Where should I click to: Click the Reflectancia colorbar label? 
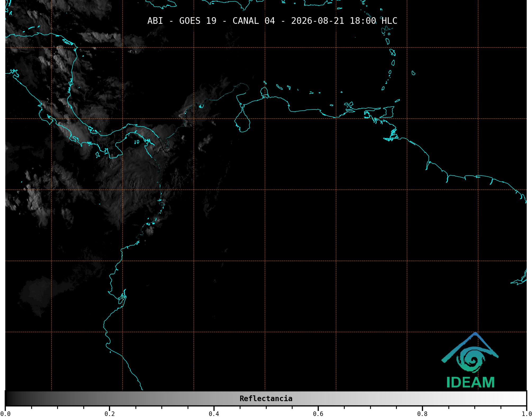coord(266,398)
